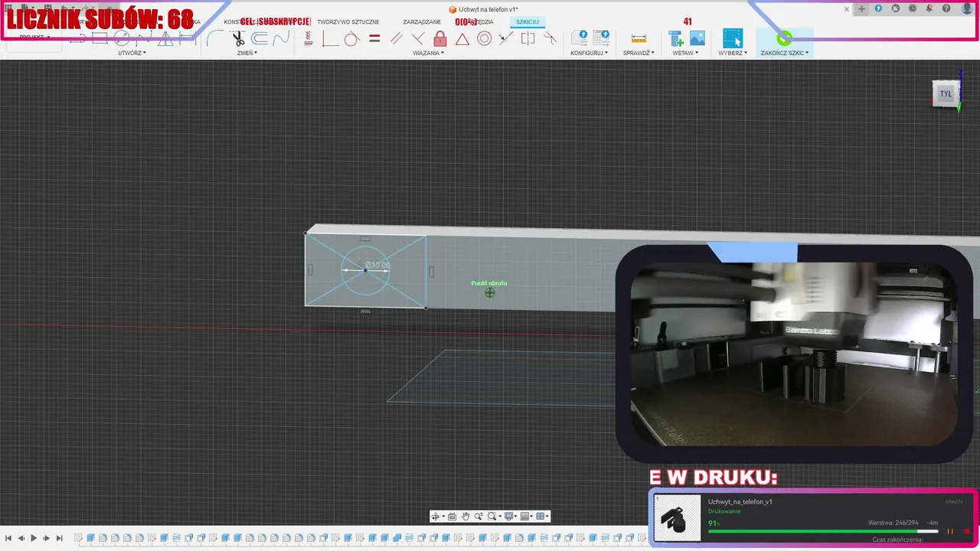
Task: Add a new document tab
Action: click(x=862, y=9)
